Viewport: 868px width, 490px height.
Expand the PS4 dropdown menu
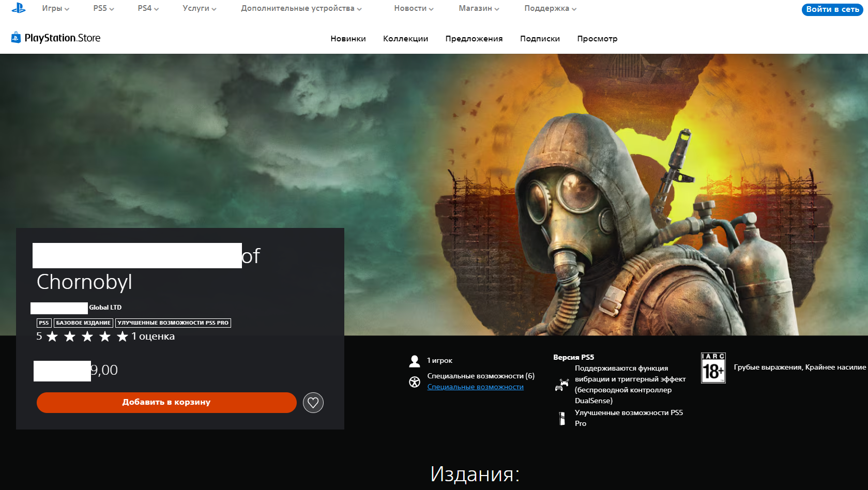[148, 8]
